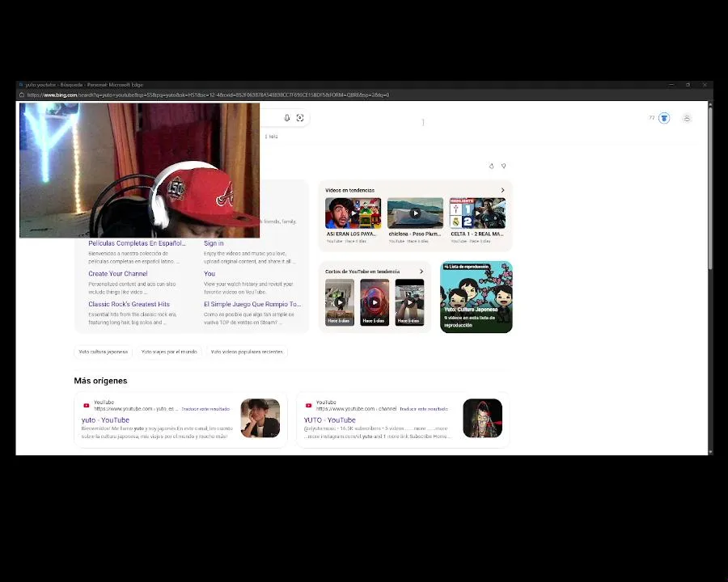Maximize the Microsoft Edge window

click(688, 85)
